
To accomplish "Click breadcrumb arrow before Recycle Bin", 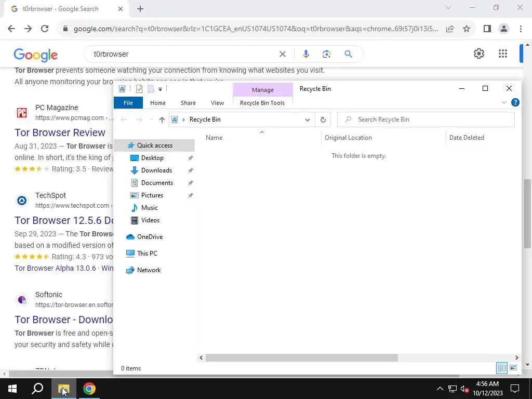I will coord(183,119).
